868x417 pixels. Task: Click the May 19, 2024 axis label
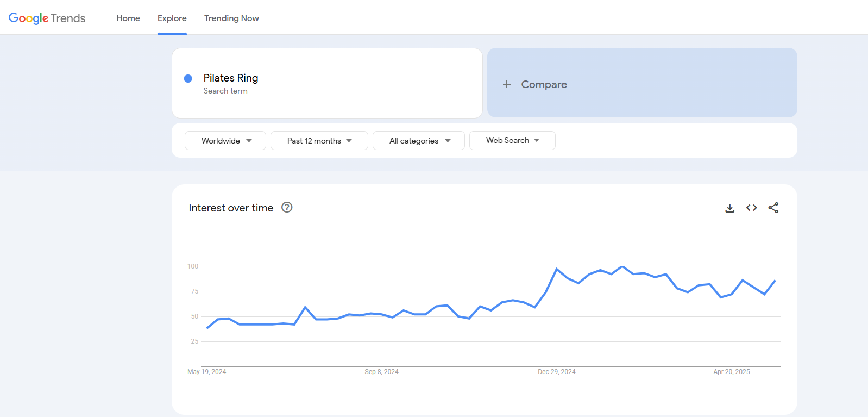(x=207, y=372)
